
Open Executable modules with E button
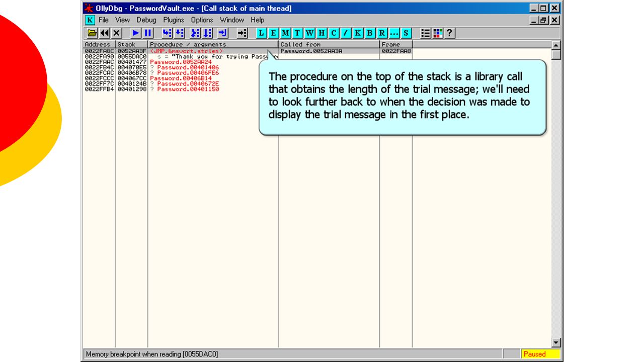274,33
